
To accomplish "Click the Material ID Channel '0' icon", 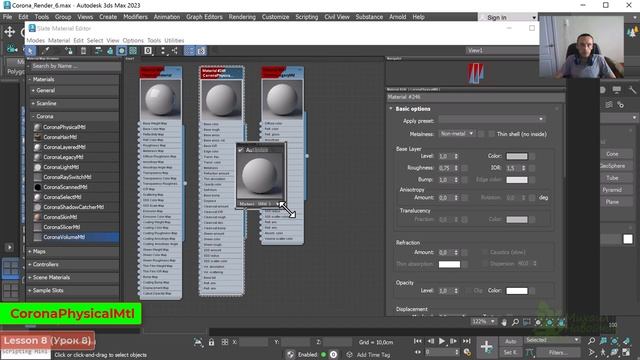I will coord(148,51).
